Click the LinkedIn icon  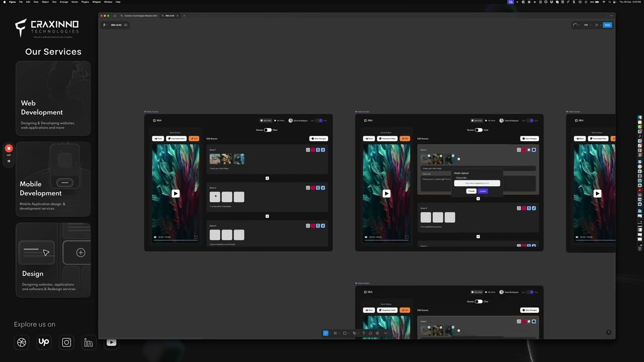pos(89,342)
